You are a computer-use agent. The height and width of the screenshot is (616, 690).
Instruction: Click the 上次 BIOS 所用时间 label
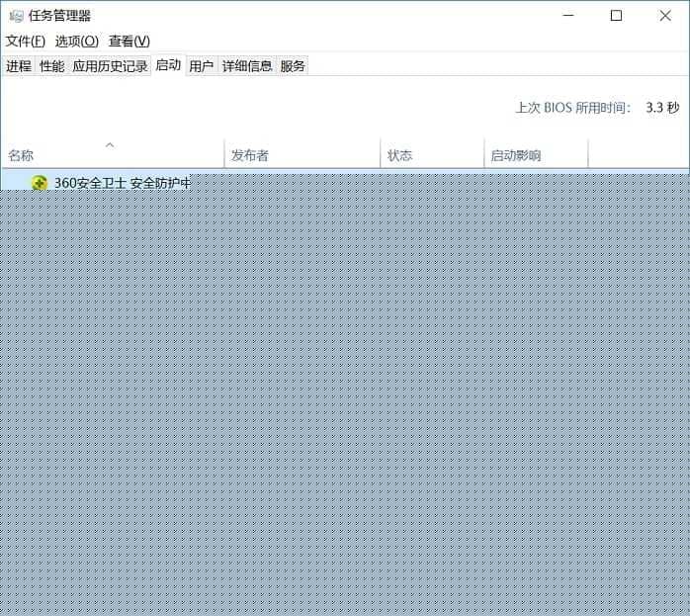point(573,108)
